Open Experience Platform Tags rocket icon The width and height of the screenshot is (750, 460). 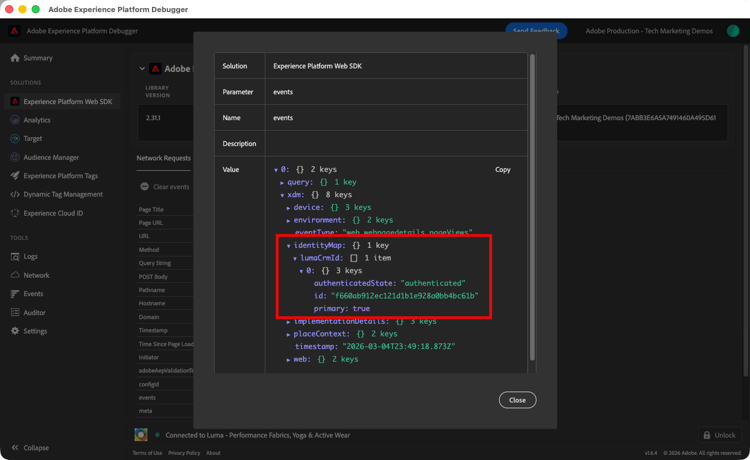(15, 176)
